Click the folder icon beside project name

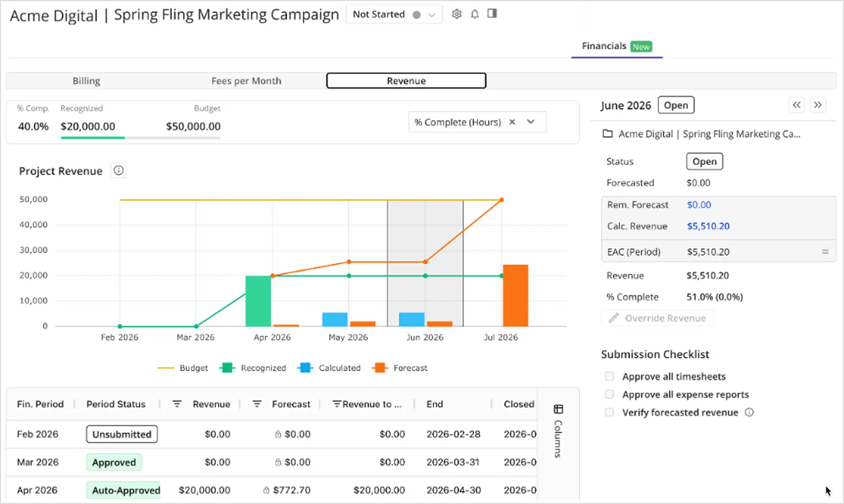pyautogui.click(x=607, y=134)
